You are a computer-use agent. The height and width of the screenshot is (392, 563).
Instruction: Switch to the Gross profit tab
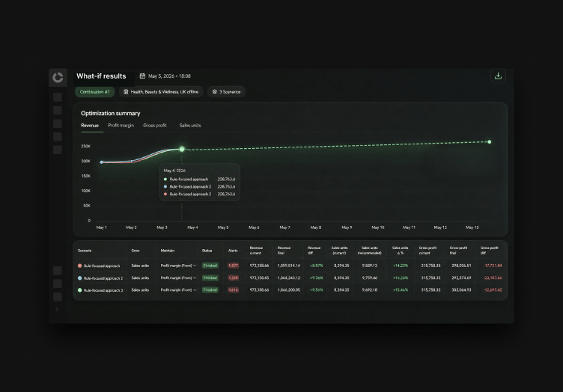tap(155, 126)
